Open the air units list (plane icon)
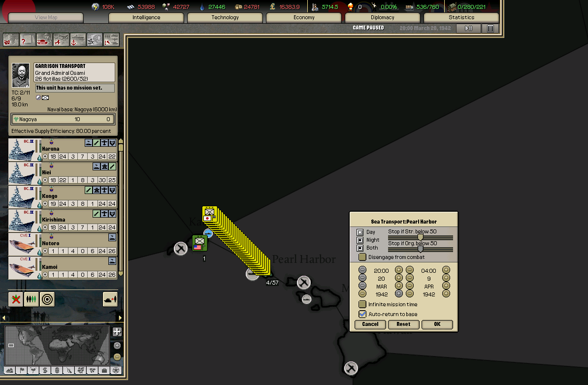This screenshot has width=588, height=385. pyautogui.click(x=61, y=39)
